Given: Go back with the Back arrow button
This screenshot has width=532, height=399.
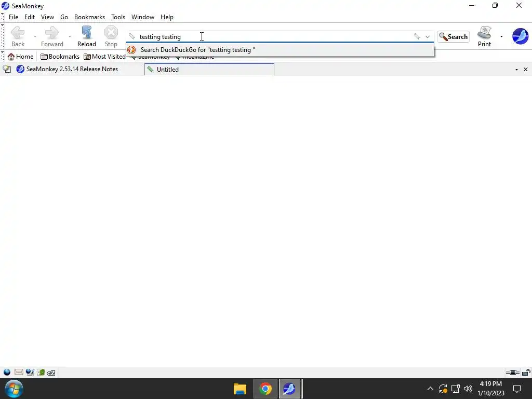Looking at the screenshot, I should tap(18, 36).
